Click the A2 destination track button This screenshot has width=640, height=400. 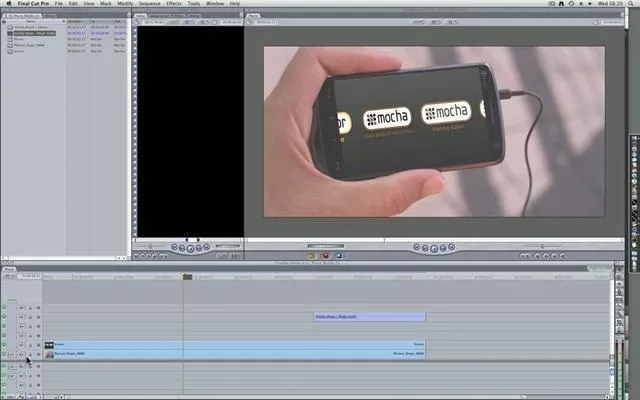pos(21,376)
